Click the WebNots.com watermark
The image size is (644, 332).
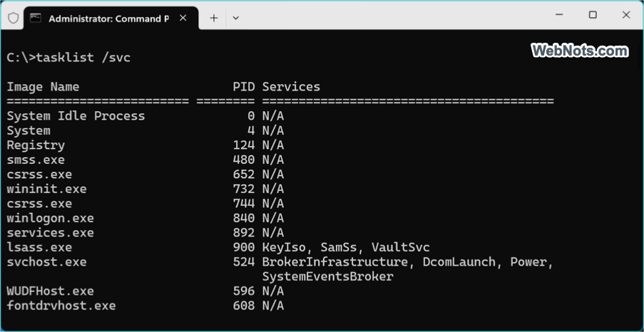coord(580,51)
